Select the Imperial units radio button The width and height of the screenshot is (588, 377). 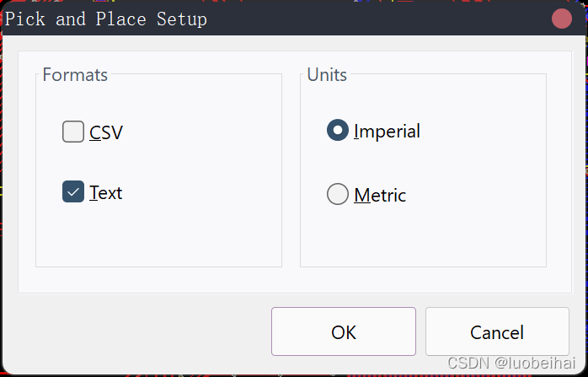pyautogui.click(x=338, y=131)
